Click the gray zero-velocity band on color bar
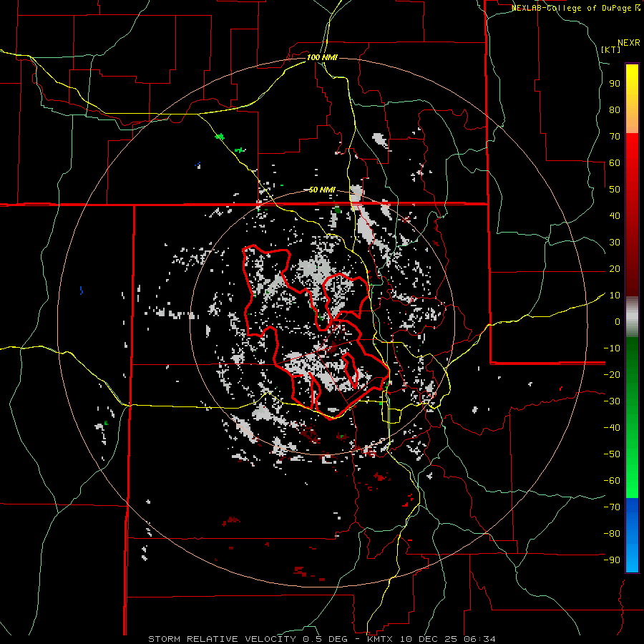 [x=632, y=316]
